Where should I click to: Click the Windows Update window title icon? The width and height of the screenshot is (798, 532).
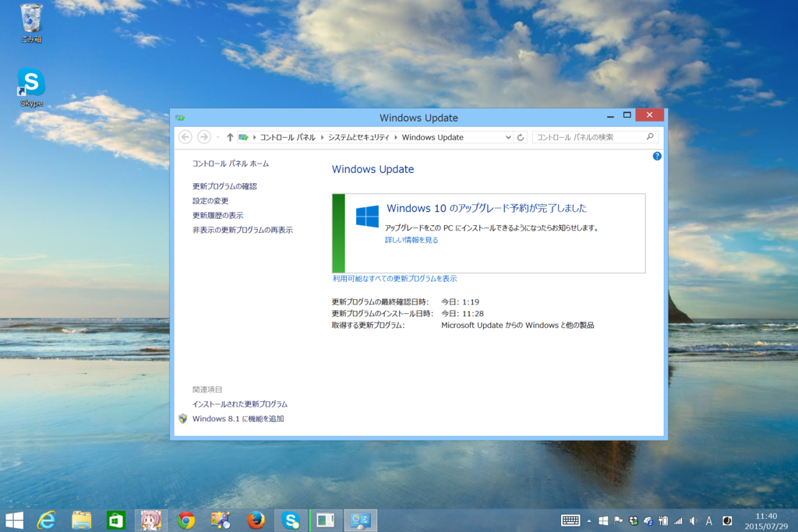180,118
